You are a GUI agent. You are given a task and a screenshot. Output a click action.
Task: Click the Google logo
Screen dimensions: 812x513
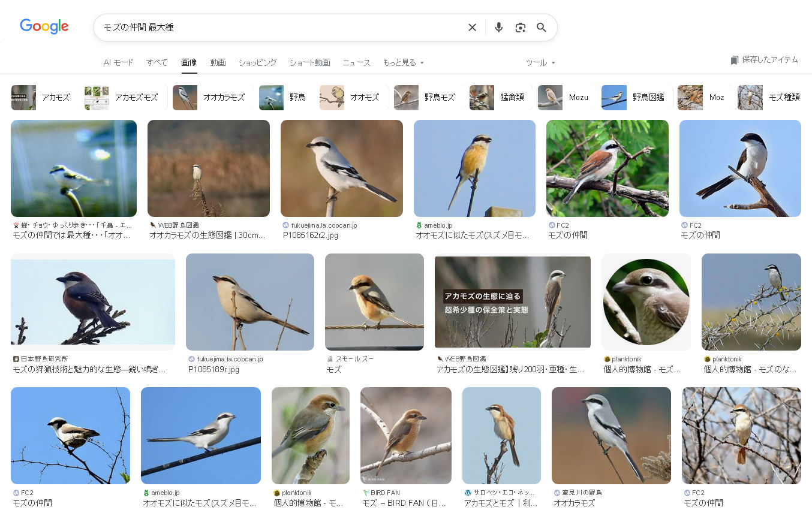click(44, 27)
